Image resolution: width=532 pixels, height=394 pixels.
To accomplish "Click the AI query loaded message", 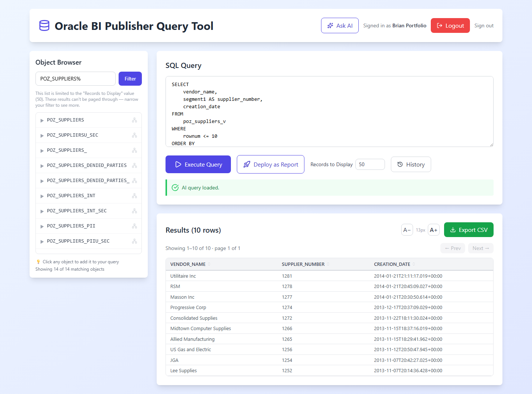I will (200, 188).
